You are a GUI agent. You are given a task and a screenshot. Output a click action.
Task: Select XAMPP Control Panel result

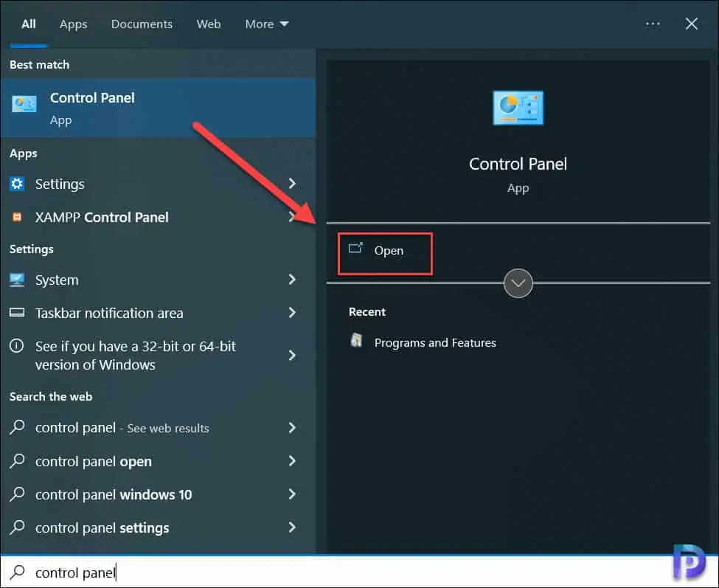pos(158,217)
